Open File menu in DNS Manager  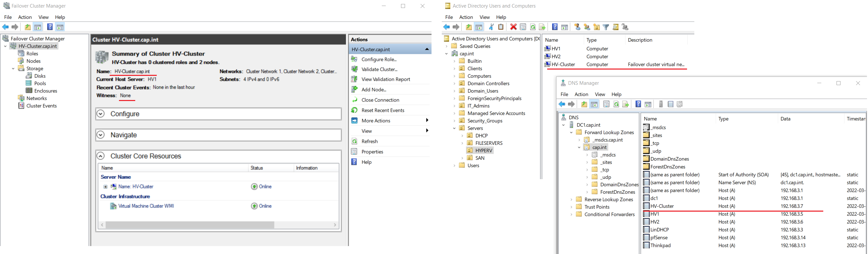coord(564,94)
